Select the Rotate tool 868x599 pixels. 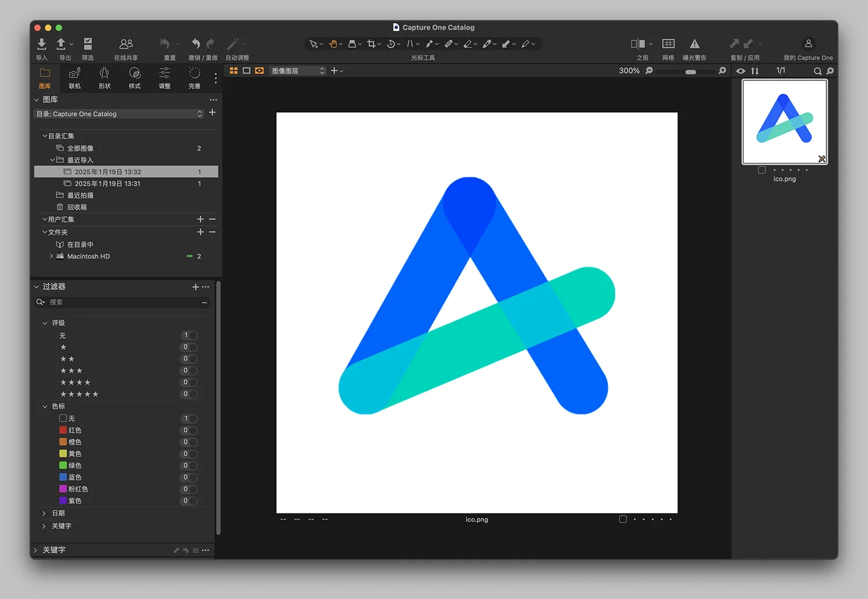point(391,44)
